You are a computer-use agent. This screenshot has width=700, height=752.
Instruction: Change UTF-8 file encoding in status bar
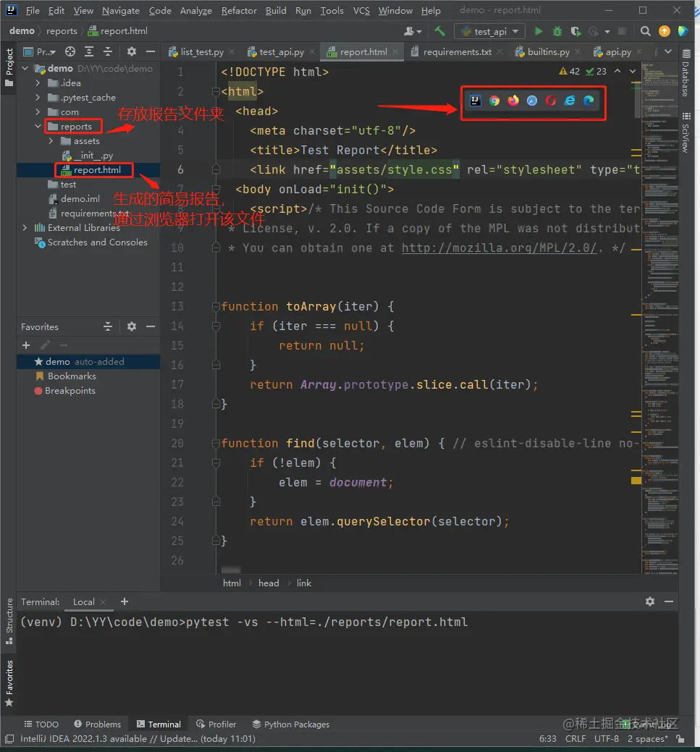click(607, 738)
